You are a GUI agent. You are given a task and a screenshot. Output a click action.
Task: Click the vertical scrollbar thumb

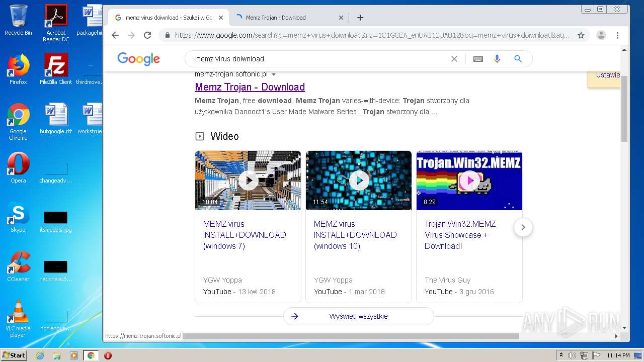[x=624, y=109]
